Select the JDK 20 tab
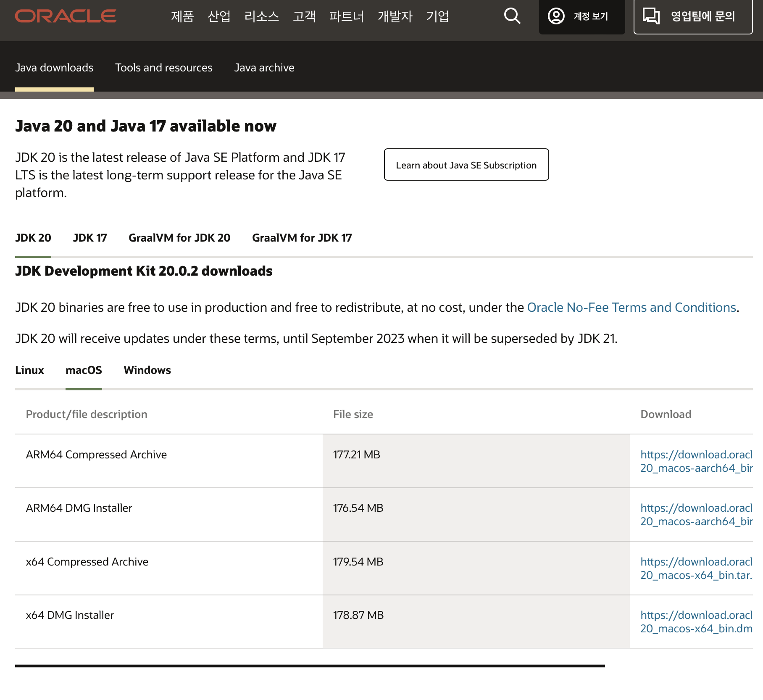The height and width of the screenshot is (700, 763). [x=33, y=238]
